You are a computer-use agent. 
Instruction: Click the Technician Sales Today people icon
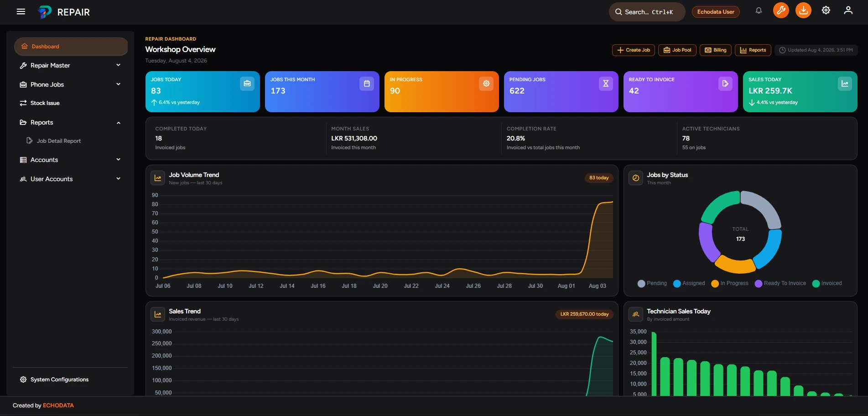pyautogui.click(x=636, y=314)
